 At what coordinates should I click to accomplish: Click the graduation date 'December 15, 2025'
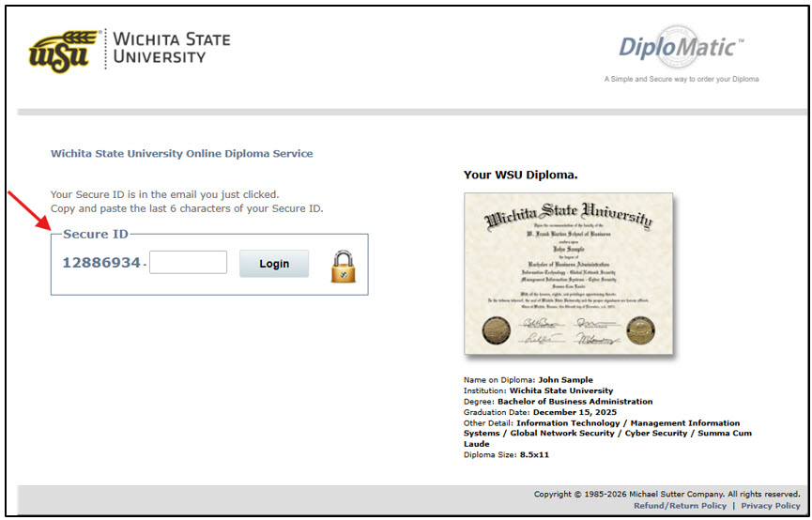tap(575, 412)
